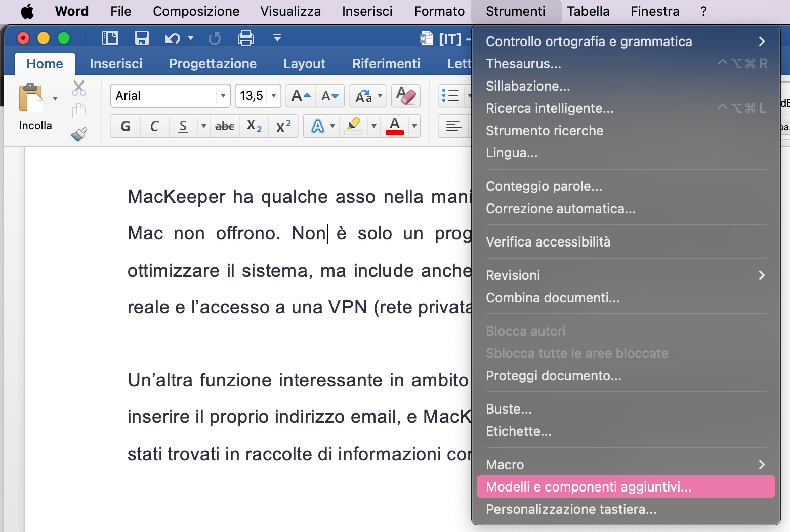Choose Lingua... menu item
This screenshot has width=790, height=532.
point(626,153)
